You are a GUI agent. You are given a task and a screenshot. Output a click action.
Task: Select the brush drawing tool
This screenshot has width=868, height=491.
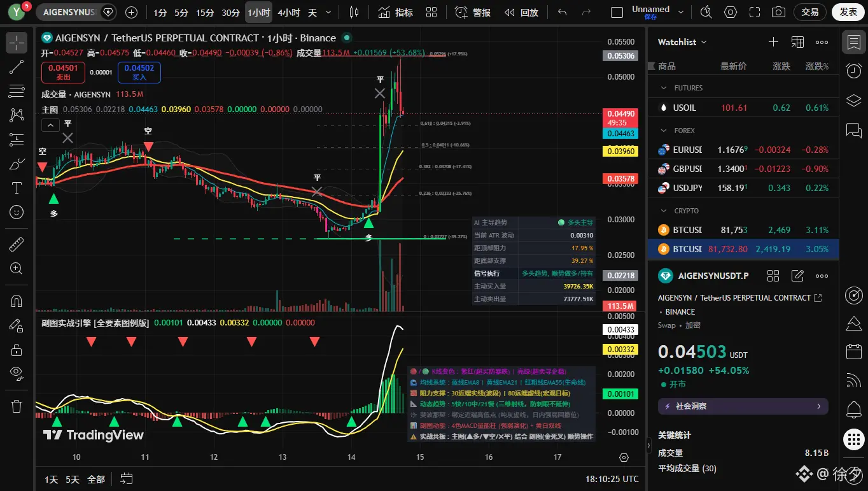click(17, 164)
